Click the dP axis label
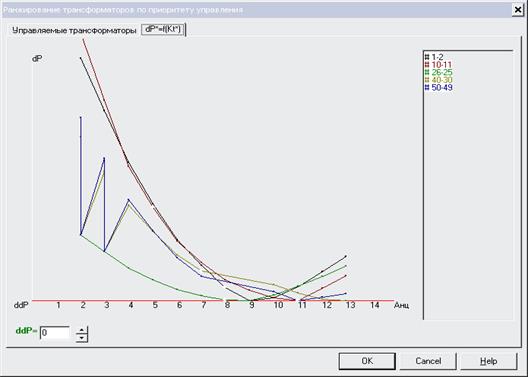The height and width of the screenshot is (377, 528). point(37,59)
